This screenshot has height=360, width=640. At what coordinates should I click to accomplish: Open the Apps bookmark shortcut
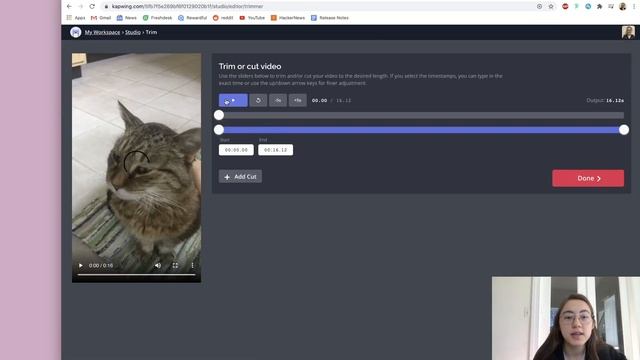[x=76, y=18]
